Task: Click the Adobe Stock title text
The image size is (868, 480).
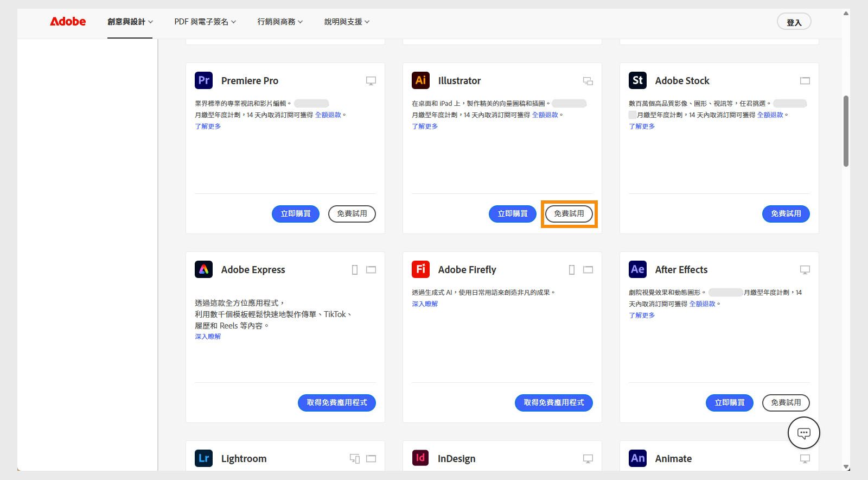Action: [x=682, y=81]
